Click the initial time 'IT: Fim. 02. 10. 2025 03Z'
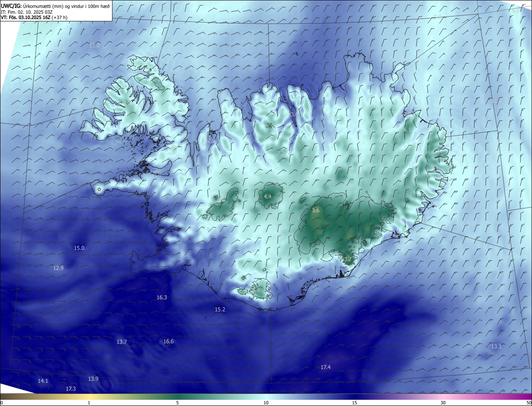532x406 pixels. coord(27,12)
